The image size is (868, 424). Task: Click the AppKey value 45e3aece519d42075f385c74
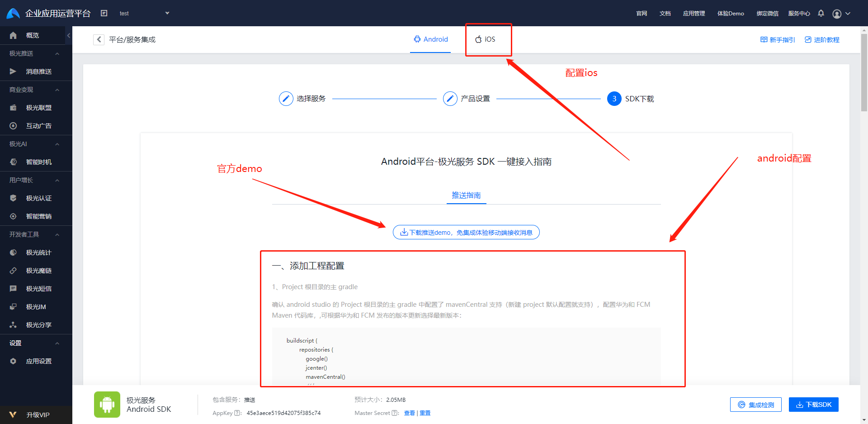tap(283, 413)
